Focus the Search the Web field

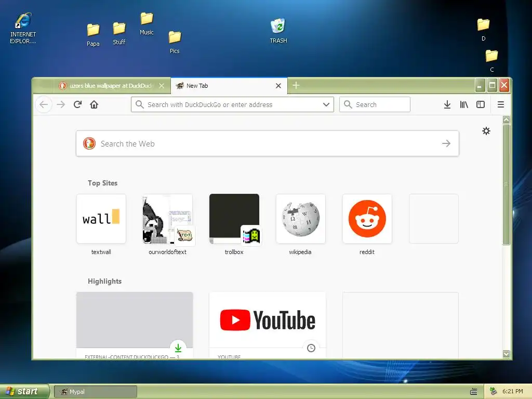pos(268,143)
